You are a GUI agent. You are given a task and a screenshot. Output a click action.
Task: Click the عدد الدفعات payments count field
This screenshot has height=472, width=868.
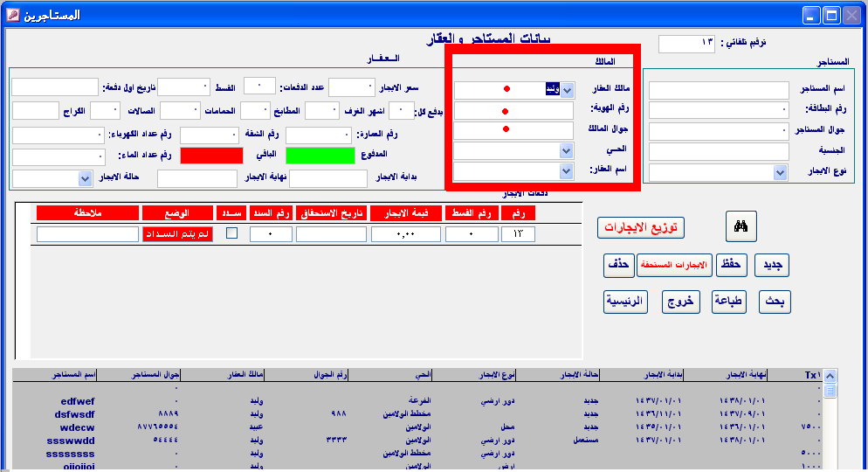click(x=259, y=86)
